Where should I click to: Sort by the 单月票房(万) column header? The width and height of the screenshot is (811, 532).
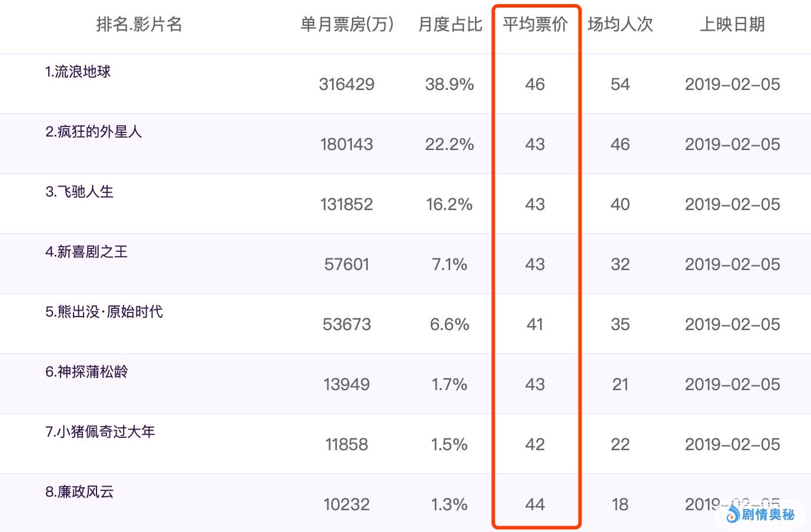(347, 25)
